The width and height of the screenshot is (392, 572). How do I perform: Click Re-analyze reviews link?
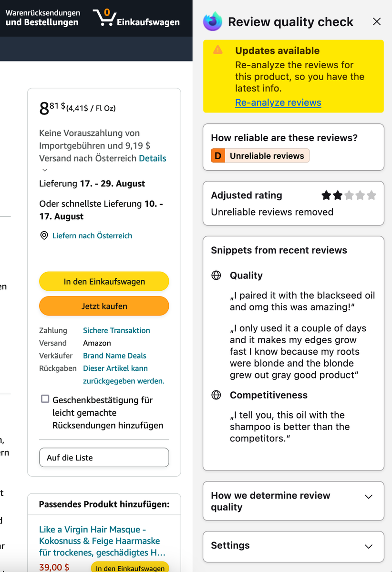coord(278,102)
